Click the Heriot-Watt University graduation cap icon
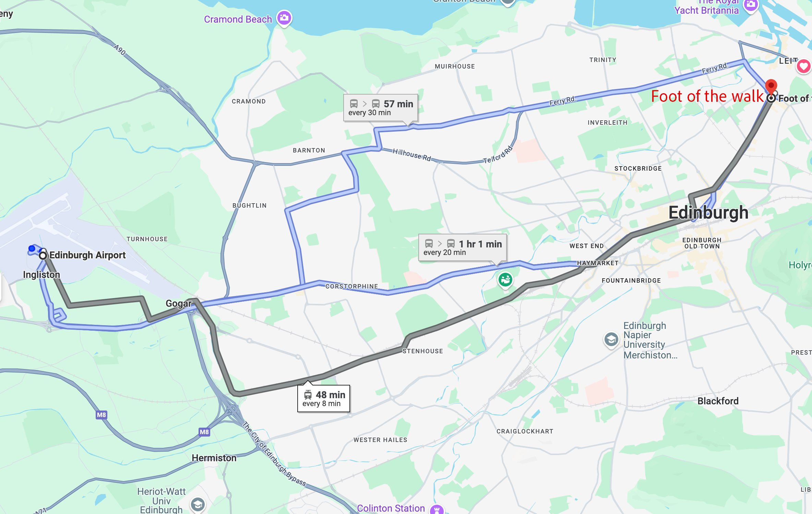The image size is (812, 514). 198,504
